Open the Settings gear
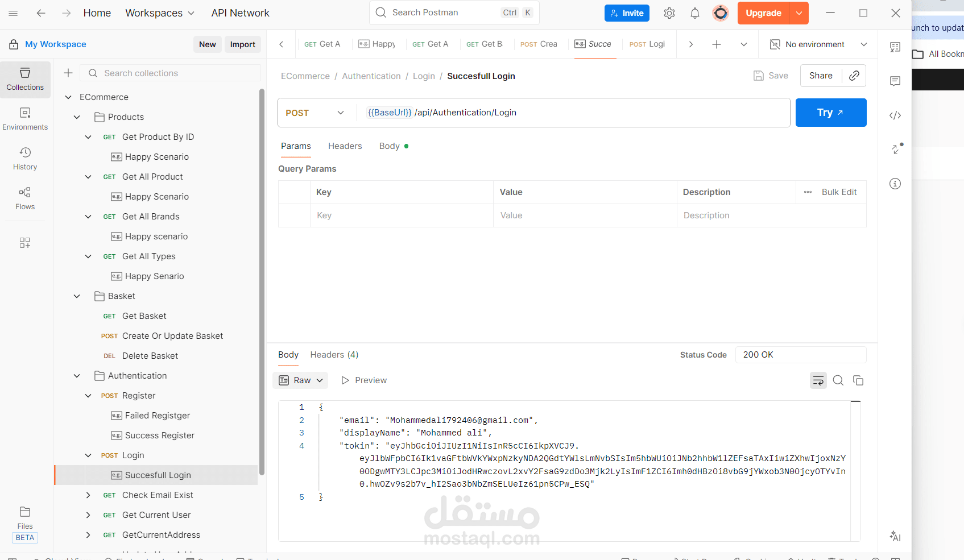Viewport: 964px width, 560px height. click(669, 13)
